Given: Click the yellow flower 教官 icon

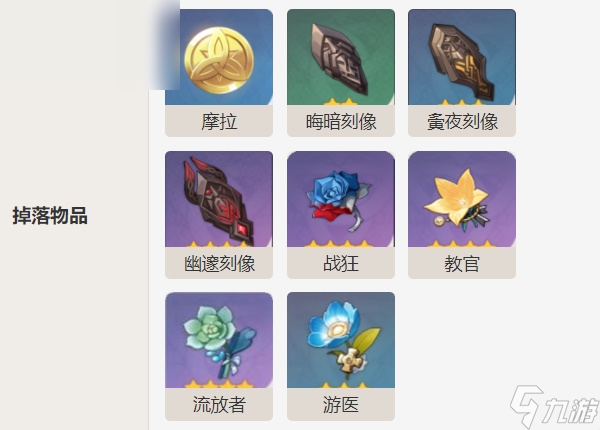Looking at the screenshot, I should pyautogui.click(x=456, y=200).
